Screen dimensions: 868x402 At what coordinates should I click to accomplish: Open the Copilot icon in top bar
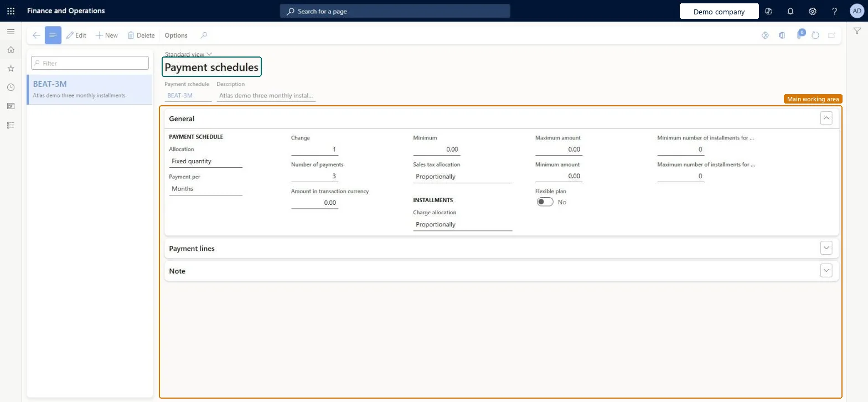click(768, 11)
